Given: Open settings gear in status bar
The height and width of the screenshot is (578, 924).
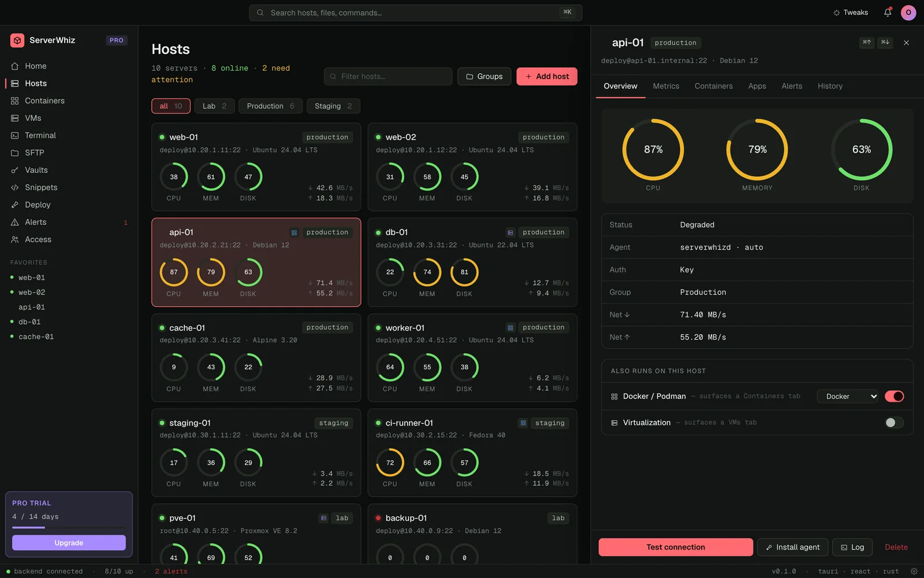Looking at the screenshot, I should coord(914,571).
